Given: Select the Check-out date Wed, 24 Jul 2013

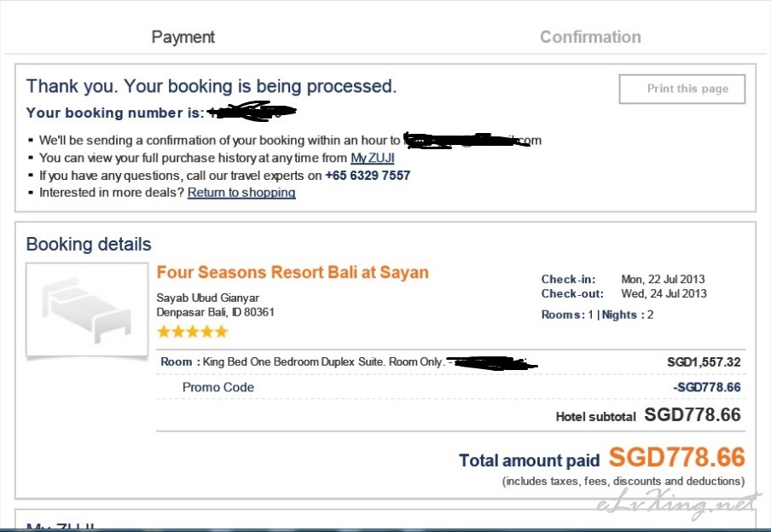Looking at the screenshot, I should coord(664,293).
